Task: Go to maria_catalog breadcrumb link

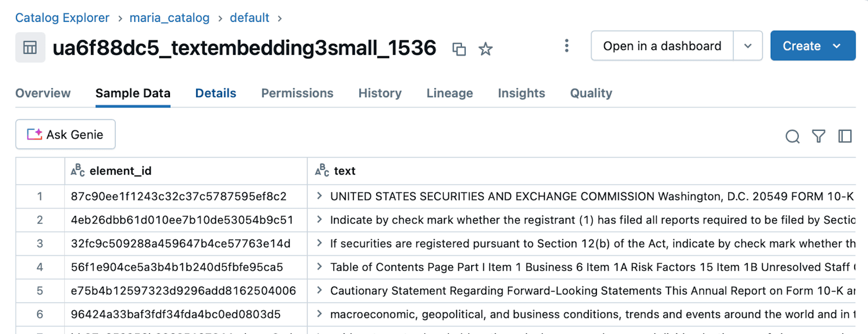Action: [x=169, y=18]
